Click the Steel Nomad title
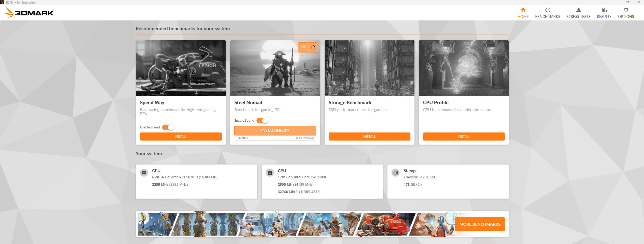 pyautogui.click(x=248, y=102)
